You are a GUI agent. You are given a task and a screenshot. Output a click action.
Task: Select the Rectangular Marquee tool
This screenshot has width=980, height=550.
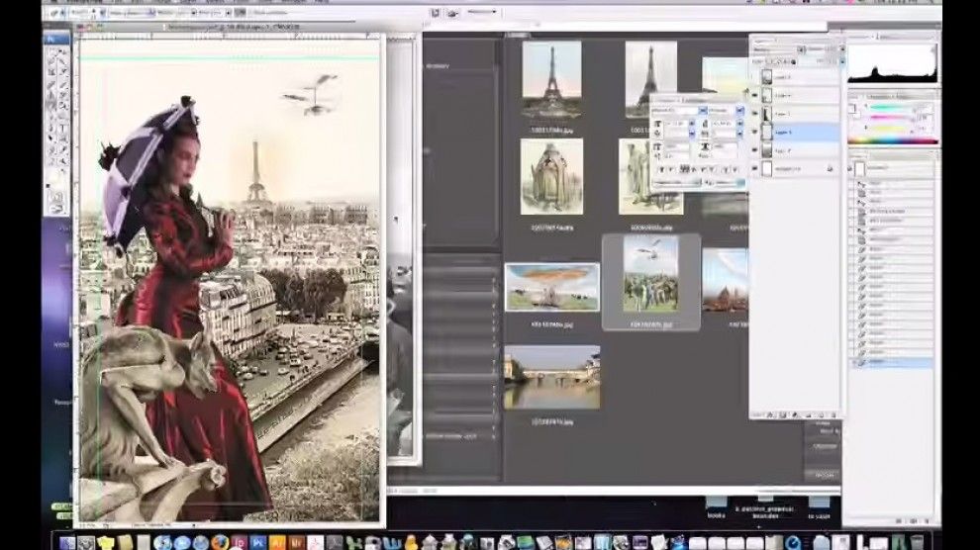(x=51, y=52)
